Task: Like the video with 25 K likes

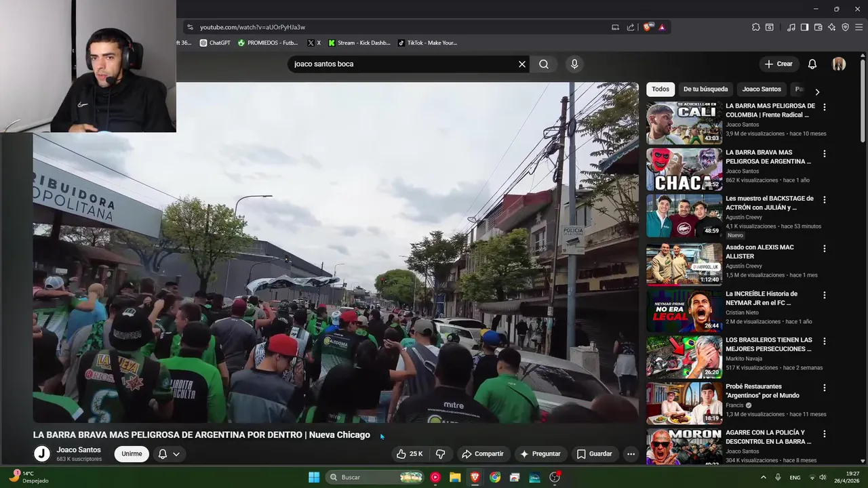Action: click(x=410, y=454)
